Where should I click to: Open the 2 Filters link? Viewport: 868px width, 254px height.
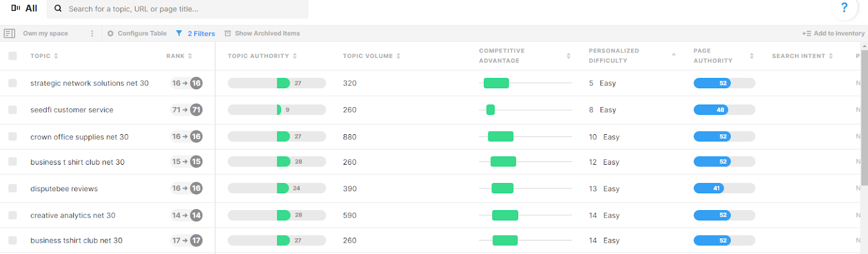click(x=201, y=34)
